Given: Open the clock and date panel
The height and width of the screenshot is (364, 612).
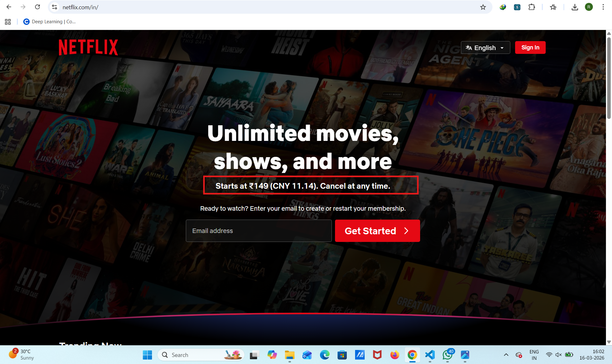Looking at the screenshot, I should [x=592, y=355].
